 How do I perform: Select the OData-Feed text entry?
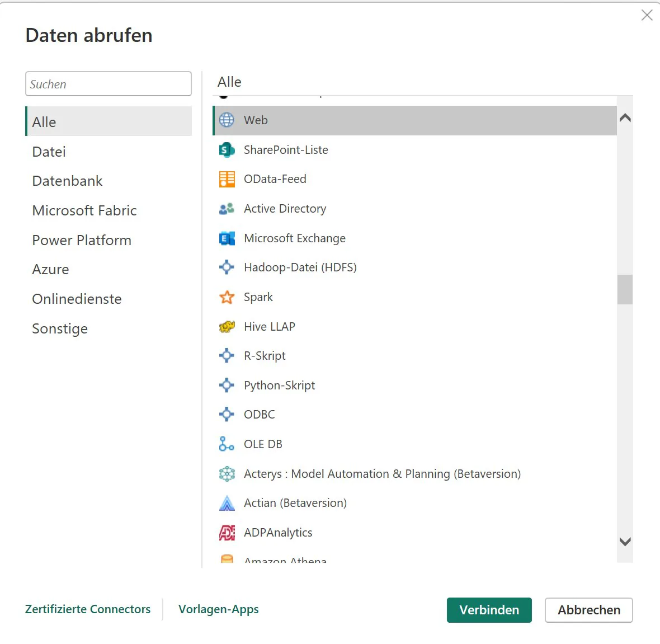275,179
